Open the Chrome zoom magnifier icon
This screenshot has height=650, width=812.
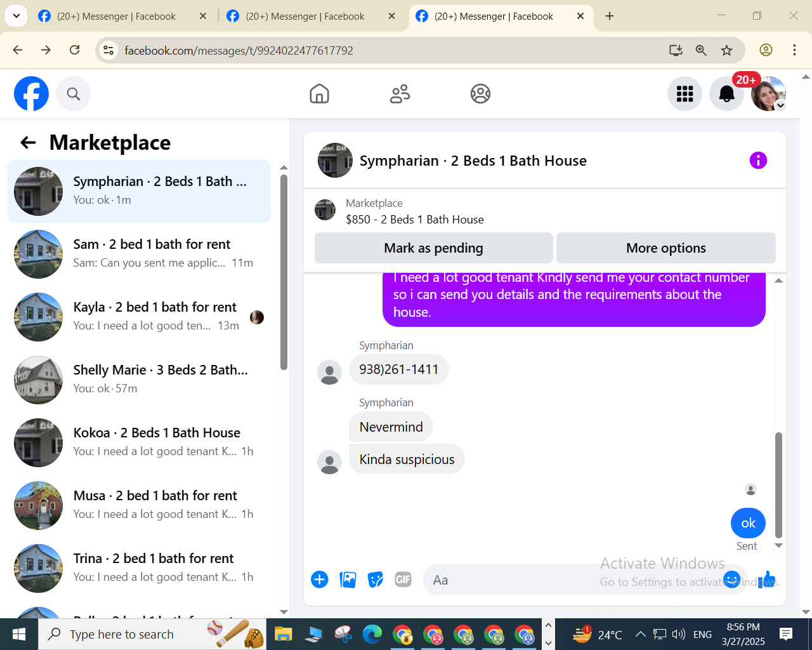tap(701, 50)
